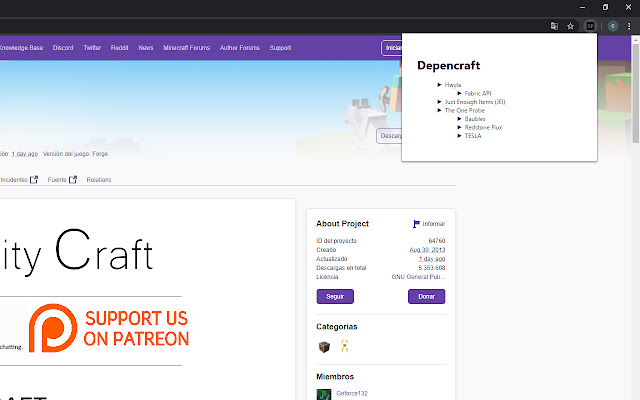This screenshot has height=400, width=640.
Task: Expand The One Probe dependency arrow
Action: (x=439, y=110)
